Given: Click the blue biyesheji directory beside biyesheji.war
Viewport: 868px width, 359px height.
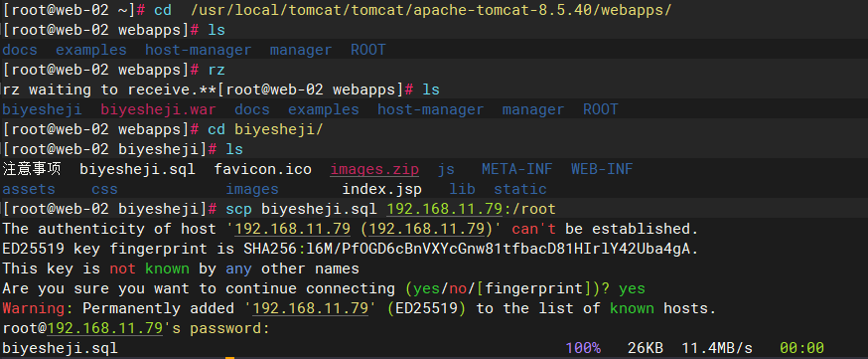Looking at the screenshot, I should pos(42,109).
